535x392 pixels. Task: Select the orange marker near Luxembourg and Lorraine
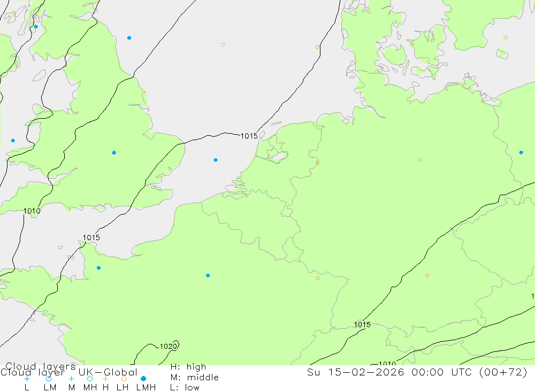pos(318,278)
